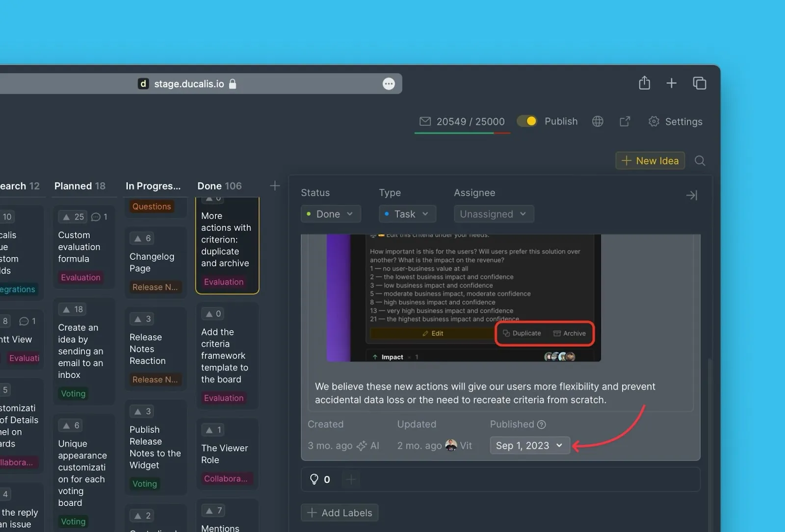Open the Status dropdown set to Done
The image size is (785, 532).
point(331,214)
